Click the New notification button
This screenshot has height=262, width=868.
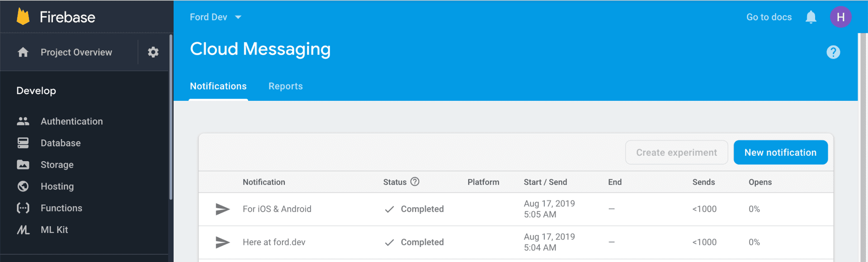(780, 153)
